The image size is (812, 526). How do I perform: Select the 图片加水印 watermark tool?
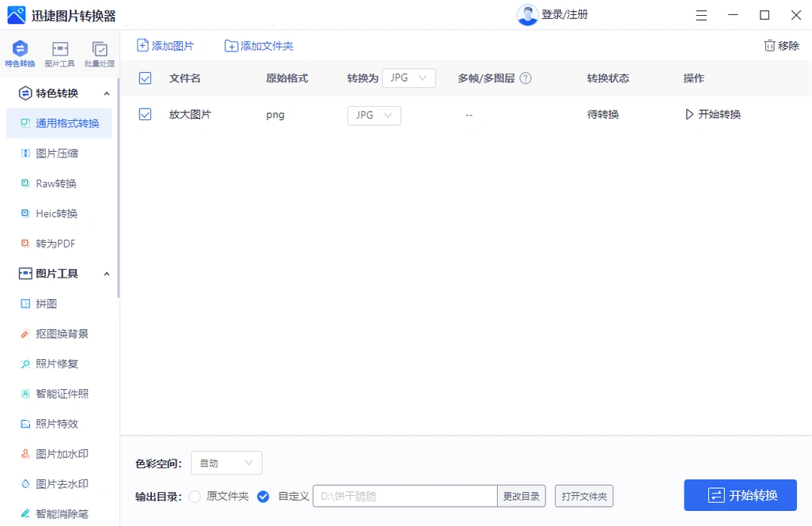[x=55, y=453]
